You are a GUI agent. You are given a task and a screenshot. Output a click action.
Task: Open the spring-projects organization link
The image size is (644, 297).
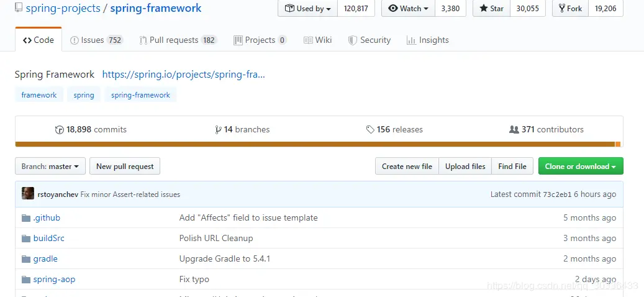63,8
